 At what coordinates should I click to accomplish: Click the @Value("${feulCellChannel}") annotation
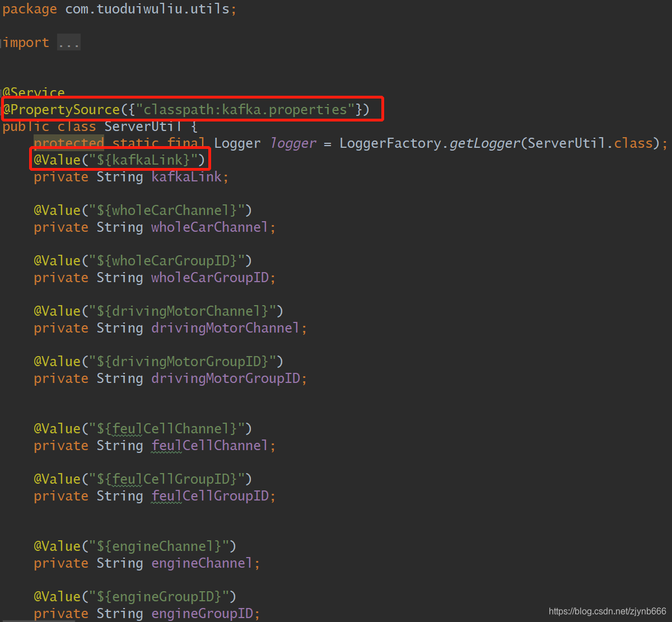click(143, 429)
